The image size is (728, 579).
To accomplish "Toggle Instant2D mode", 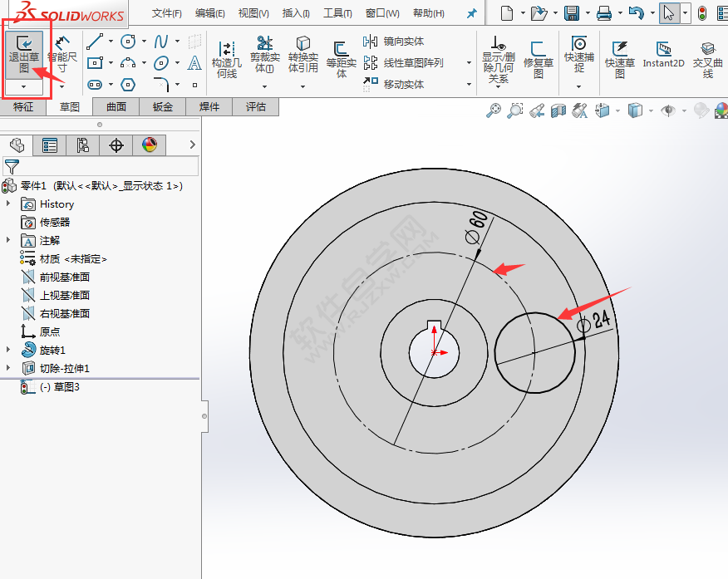I will coord(663,55).
